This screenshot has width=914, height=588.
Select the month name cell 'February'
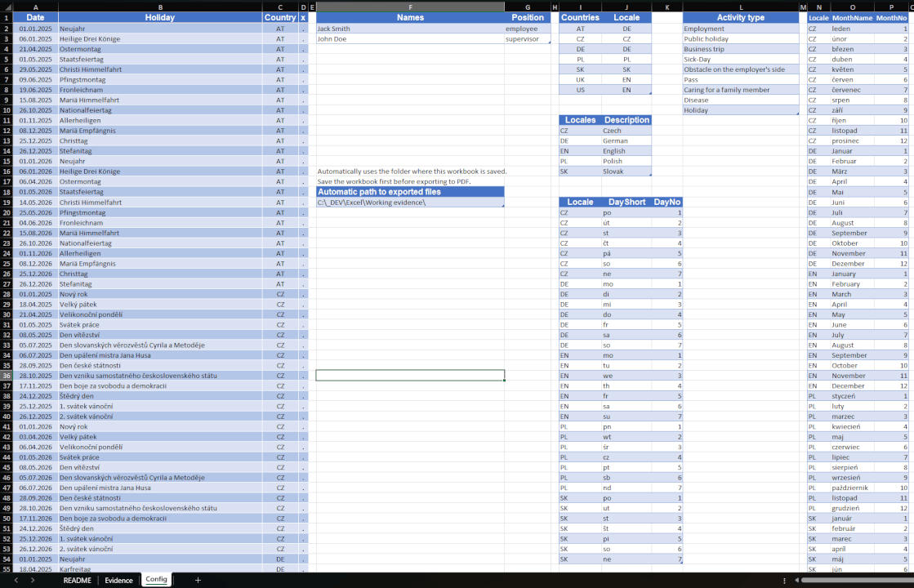853,284
